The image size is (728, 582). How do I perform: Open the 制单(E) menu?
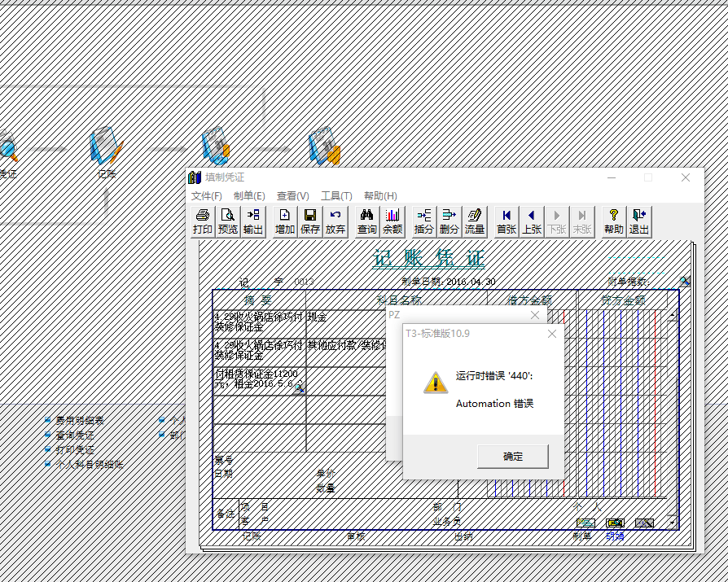coord(249,196)
